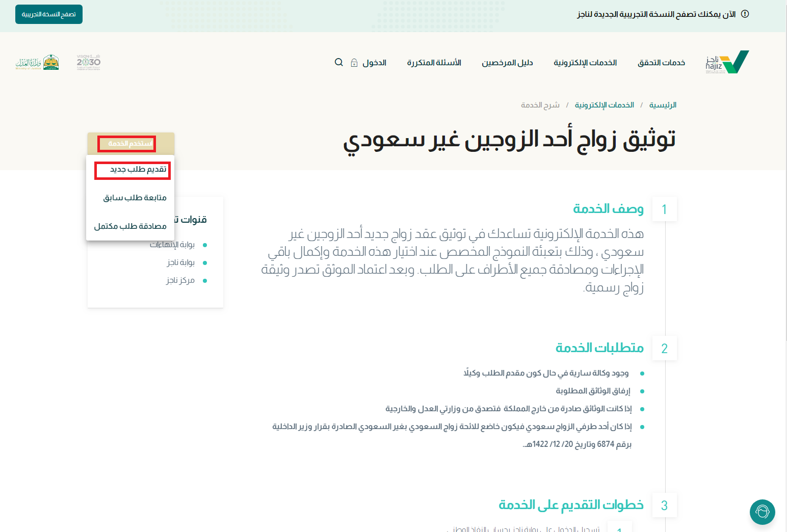Click the شرح الخدمة breadcrumb text

540,105
